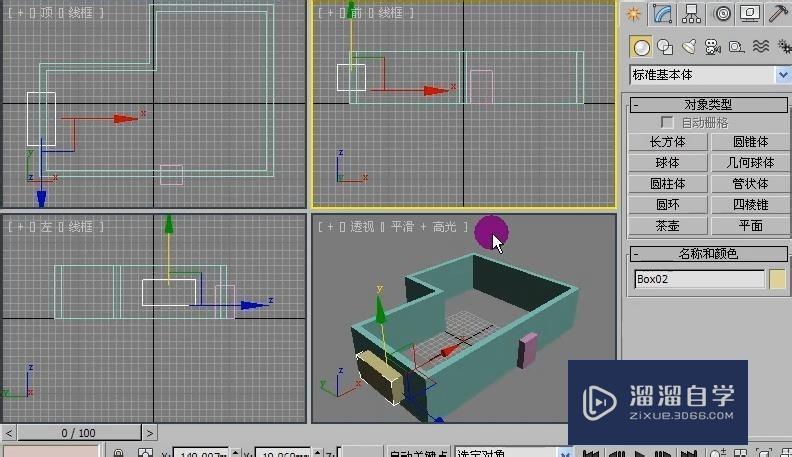Collapse the 对象类型 rollout
792x457 pixels.
pos(708,105)
